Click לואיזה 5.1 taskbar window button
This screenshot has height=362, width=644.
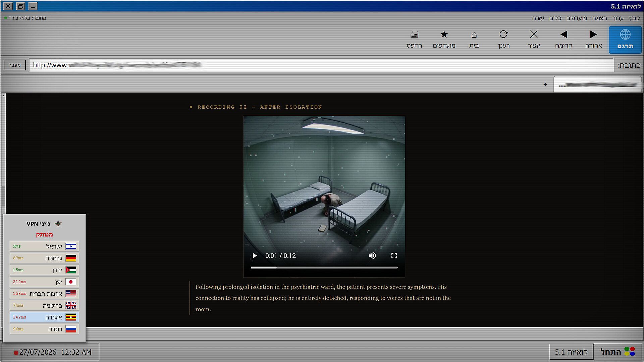pyautogui.click(x=571, y=352)
